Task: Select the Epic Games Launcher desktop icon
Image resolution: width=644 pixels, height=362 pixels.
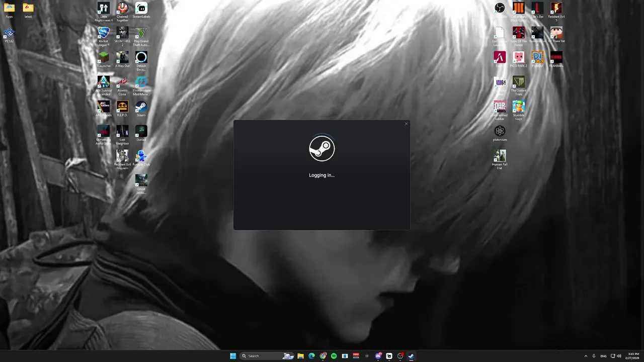Action: (x=500, y=37)
